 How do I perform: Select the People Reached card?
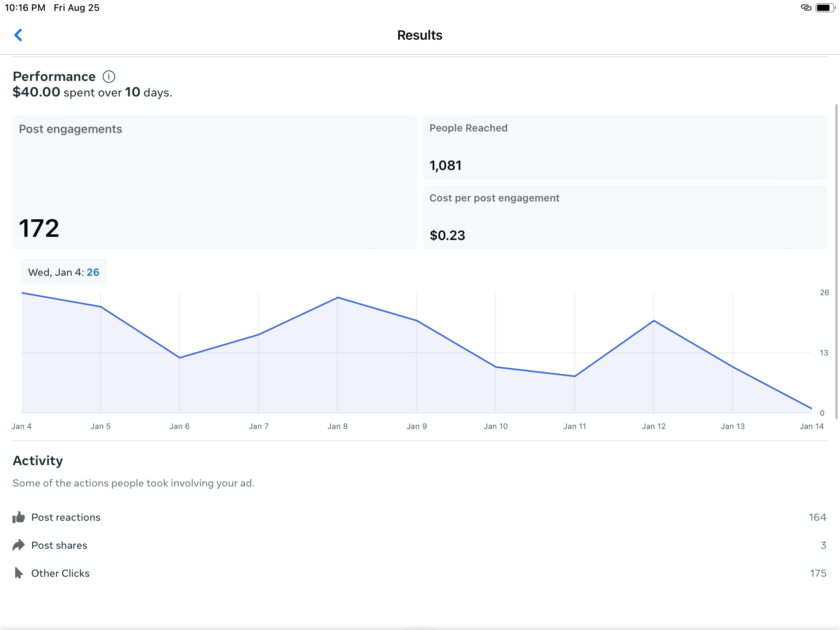click(625, 147)
